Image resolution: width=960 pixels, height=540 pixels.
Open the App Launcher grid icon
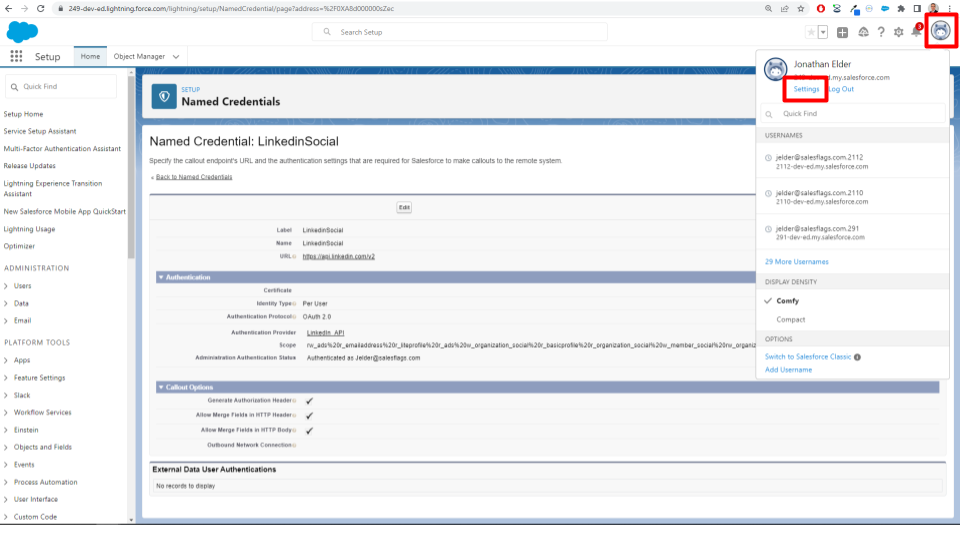click(17, 56)
